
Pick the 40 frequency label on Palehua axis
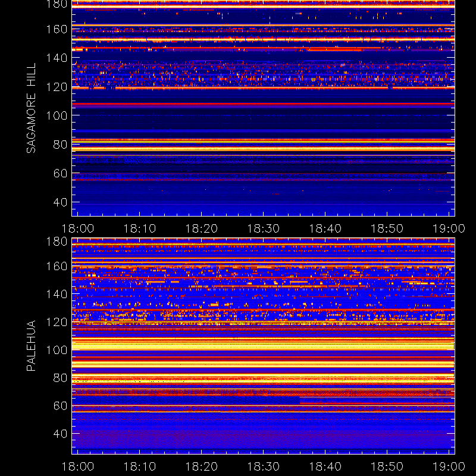[60, 434]
